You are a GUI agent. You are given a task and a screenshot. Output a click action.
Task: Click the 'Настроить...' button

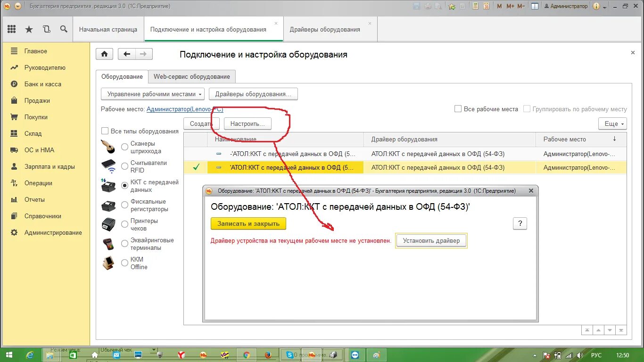248,123
